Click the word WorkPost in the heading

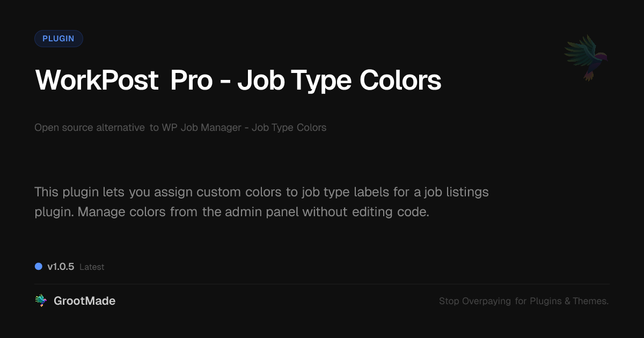(x=97, y=81)
